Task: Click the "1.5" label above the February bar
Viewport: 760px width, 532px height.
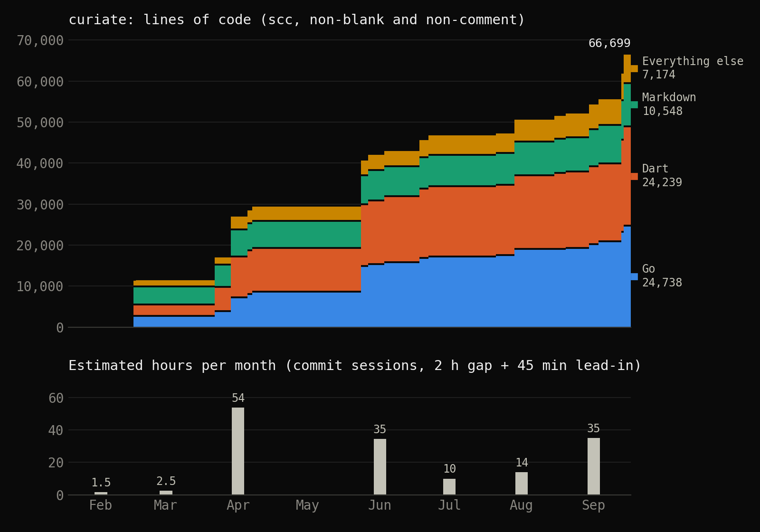Action: pos(101,483)
